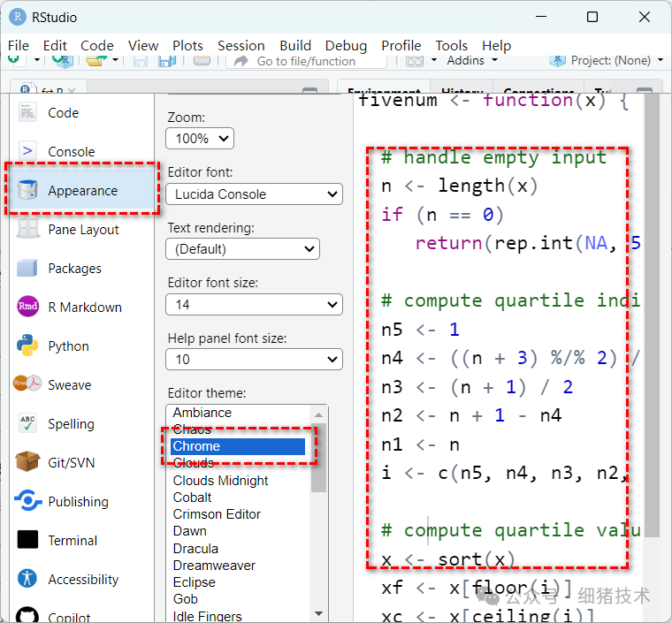Open the Tools menu
672x623 pixels.
(451, 45)
